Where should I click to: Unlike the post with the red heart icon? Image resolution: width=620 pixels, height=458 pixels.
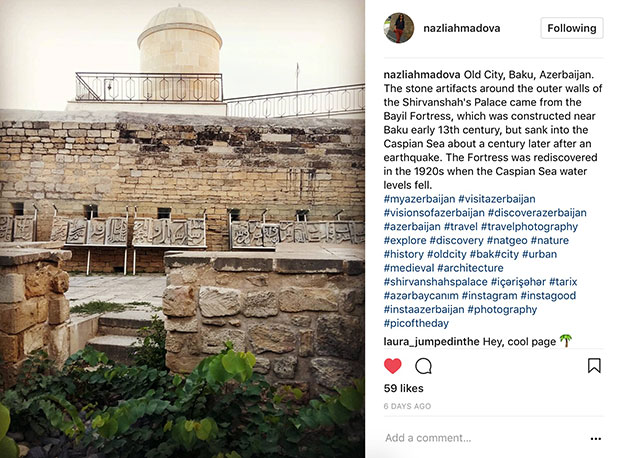392,366
